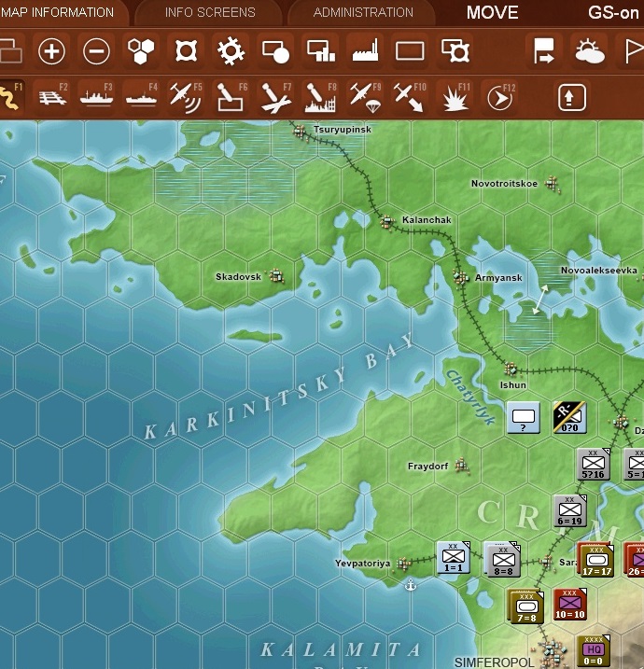This screenshot has height=669, width=644.
Task: Select F2 rail movement mode
Action: (x=52, y=97)
